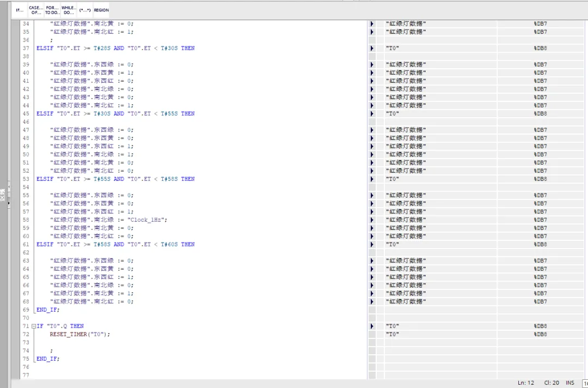Screen dimensions: 588x388
Task: Place cursor on the "Clock_1Hz" assignment line
Action: (x=109, y=220)
